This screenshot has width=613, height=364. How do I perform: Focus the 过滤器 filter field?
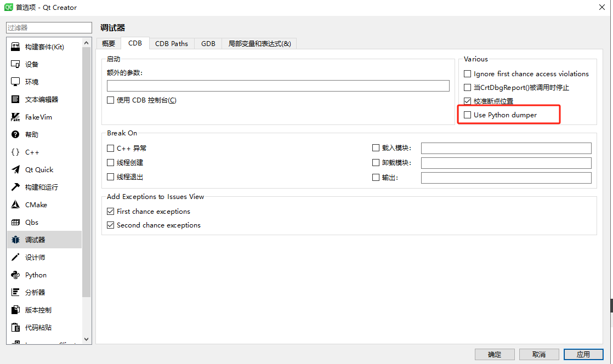49,27
